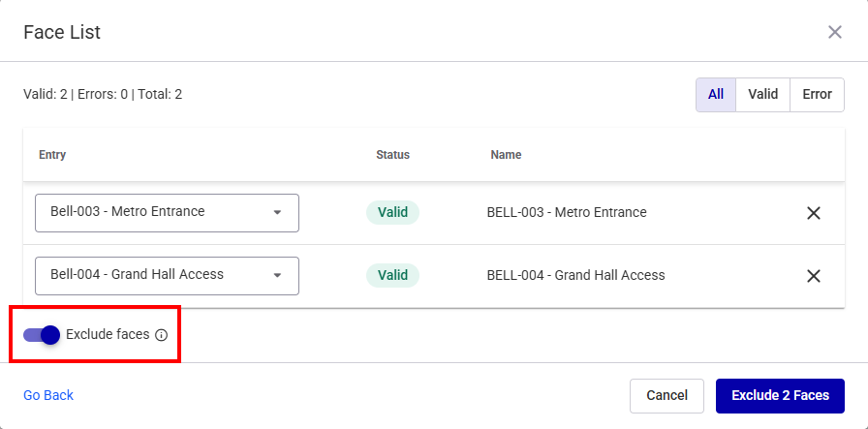Confirm with Exclude 2 Faces button

780,396
